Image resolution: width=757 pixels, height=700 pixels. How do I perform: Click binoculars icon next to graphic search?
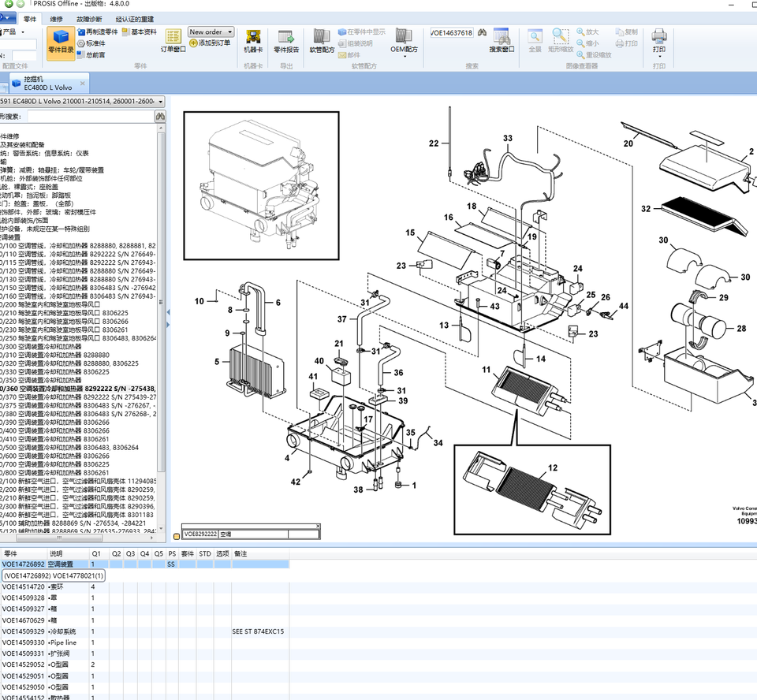[x=160, y=117]
